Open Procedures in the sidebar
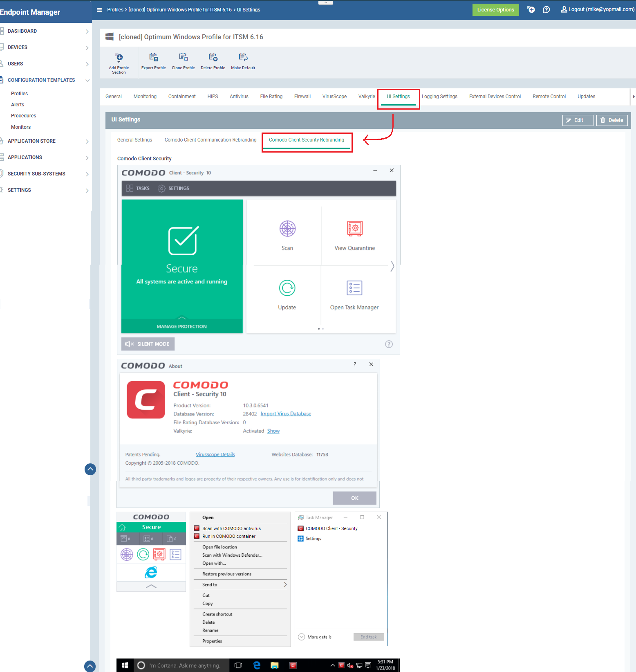The width and height of the screenshot is (636, 672). (x=24, y=116)
